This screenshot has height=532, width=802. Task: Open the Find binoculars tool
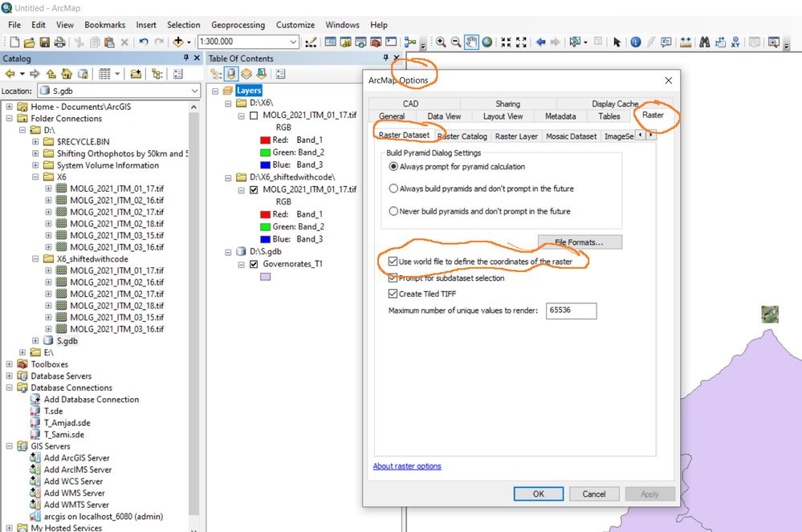pos(704,42)
